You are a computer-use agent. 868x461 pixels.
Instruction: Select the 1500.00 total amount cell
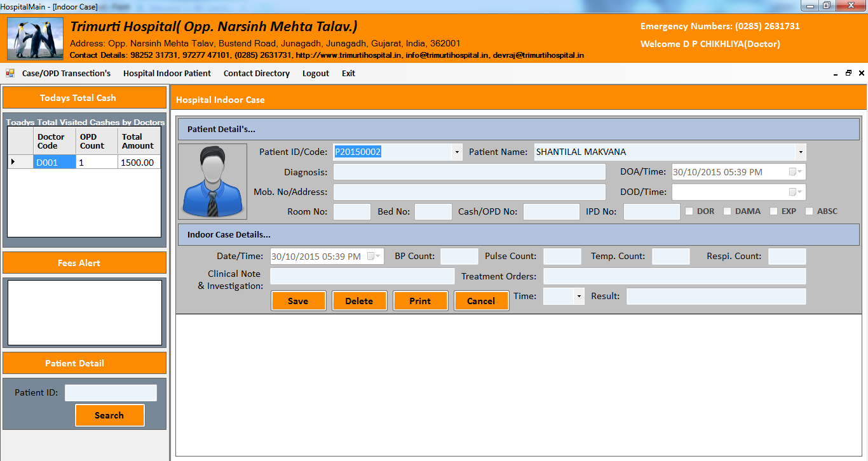(139, 163)
